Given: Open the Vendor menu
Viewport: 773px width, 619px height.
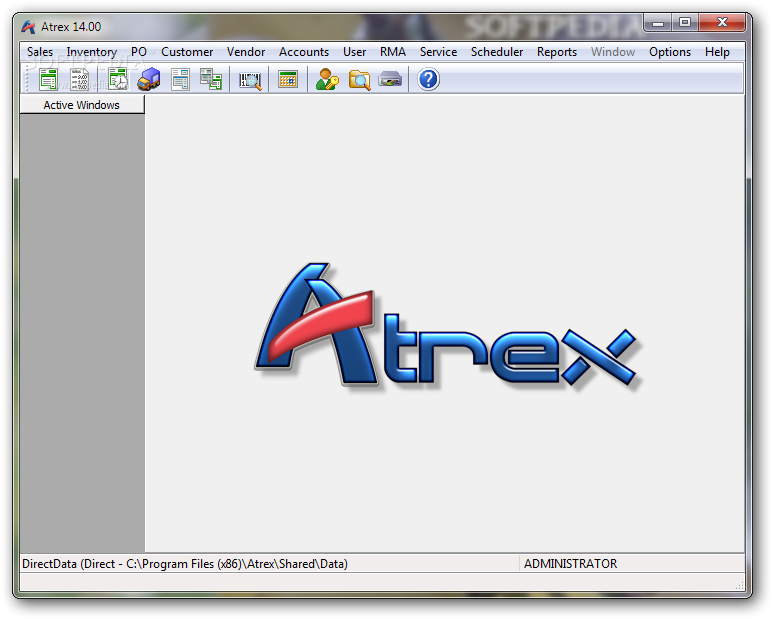Looking at the screenshot, I should [246, 52].
